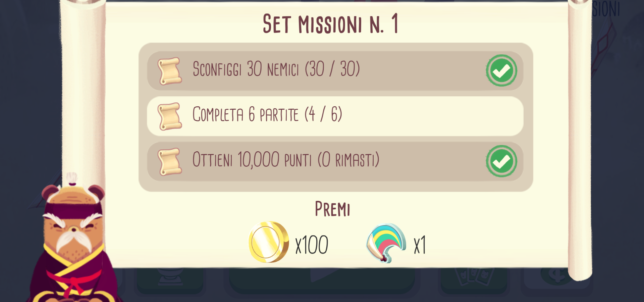Screen dimensions: 644x302
Task: Click the Set Missioni N. 1 title
Action: click(x=330, y=23)
